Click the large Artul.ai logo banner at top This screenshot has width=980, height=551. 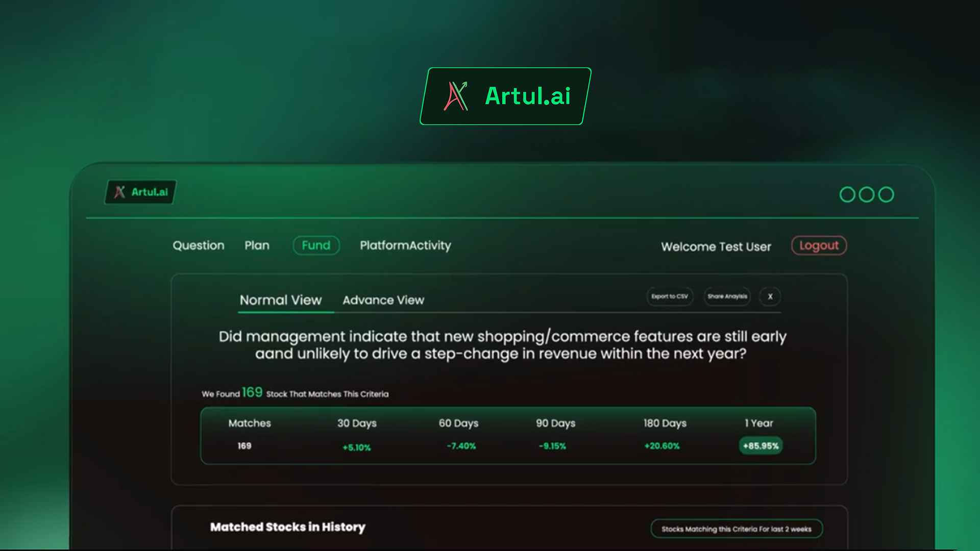[x=506, y=96]
